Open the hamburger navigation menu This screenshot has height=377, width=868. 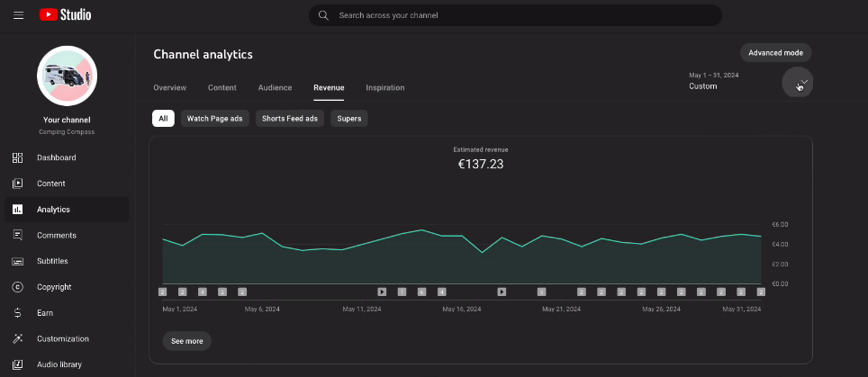click(18, 15)
